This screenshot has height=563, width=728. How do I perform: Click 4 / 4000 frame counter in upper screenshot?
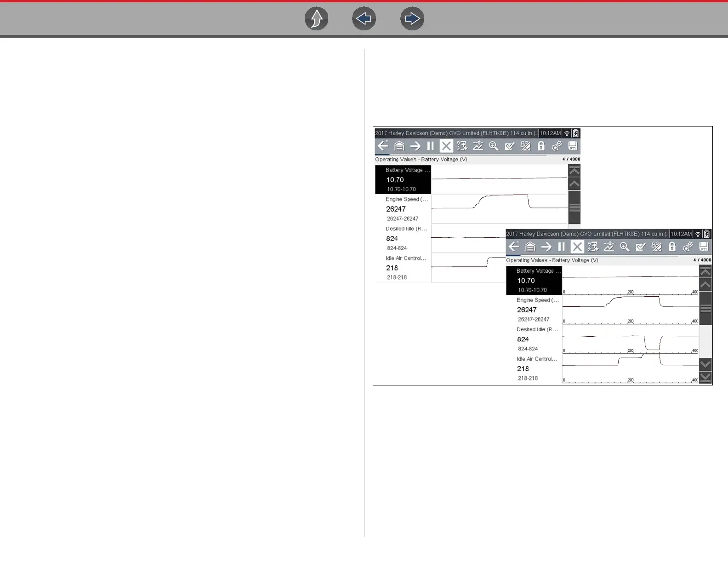[571, 159]
